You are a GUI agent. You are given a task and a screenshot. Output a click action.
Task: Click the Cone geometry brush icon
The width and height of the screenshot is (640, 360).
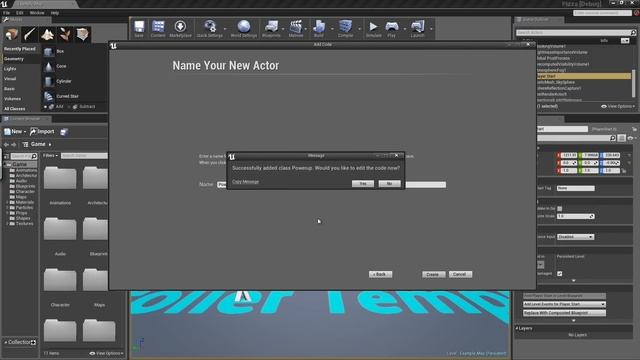click(49, 66)
